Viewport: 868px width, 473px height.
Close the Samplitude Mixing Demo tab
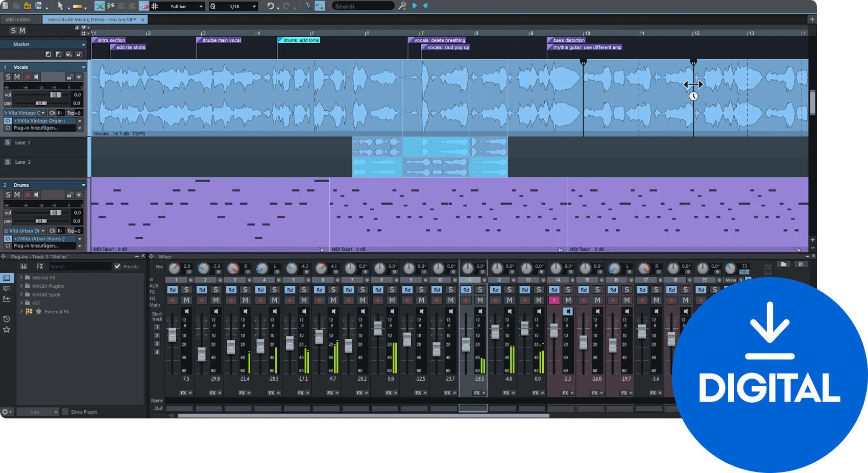142,19
